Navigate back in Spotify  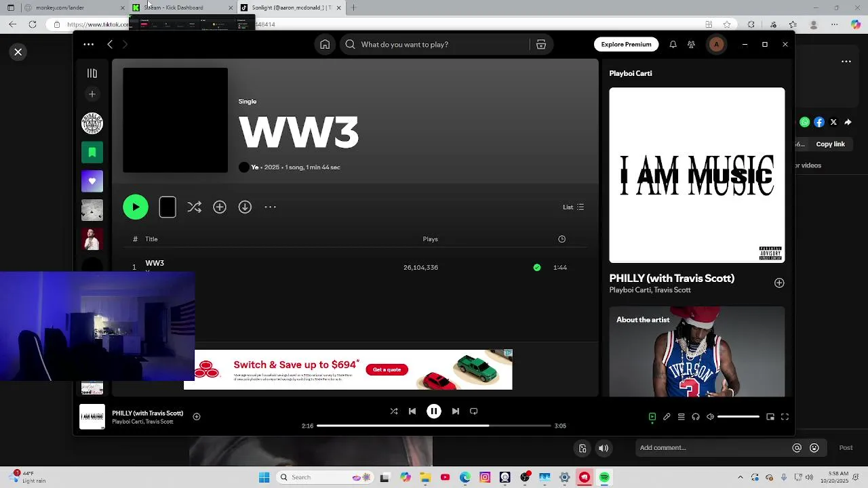pos(110,45)
